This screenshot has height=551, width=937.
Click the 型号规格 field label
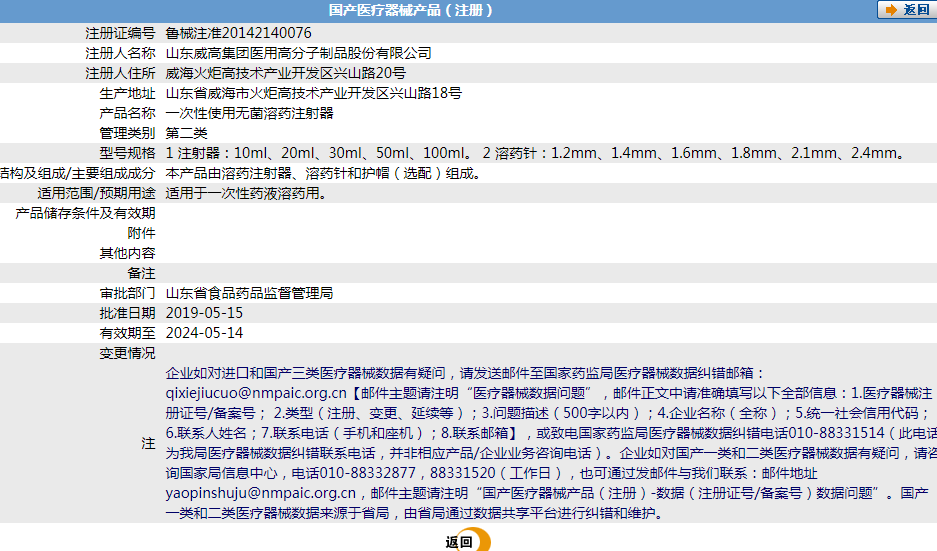point(127,153)
